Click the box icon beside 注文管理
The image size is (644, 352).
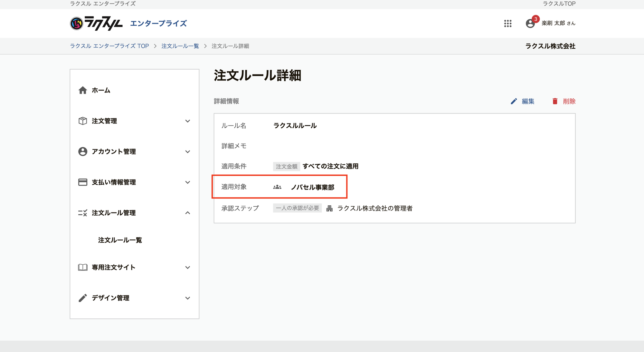[83, 121]
